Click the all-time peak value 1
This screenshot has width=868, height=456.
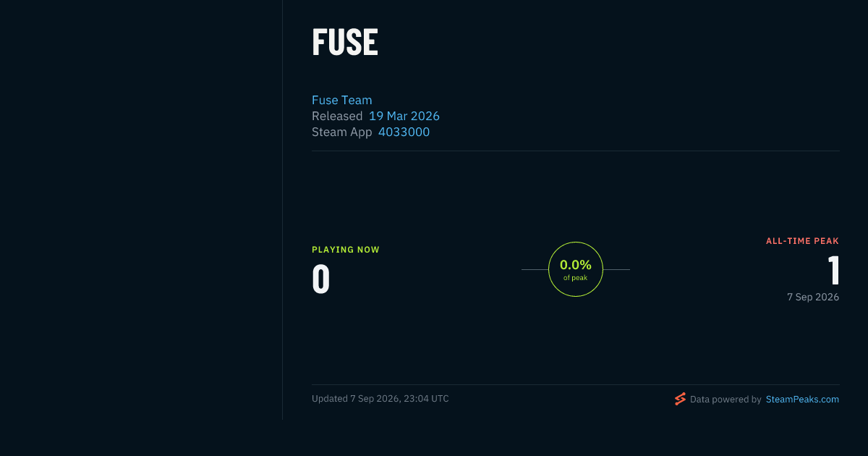[x=833, y=271]
